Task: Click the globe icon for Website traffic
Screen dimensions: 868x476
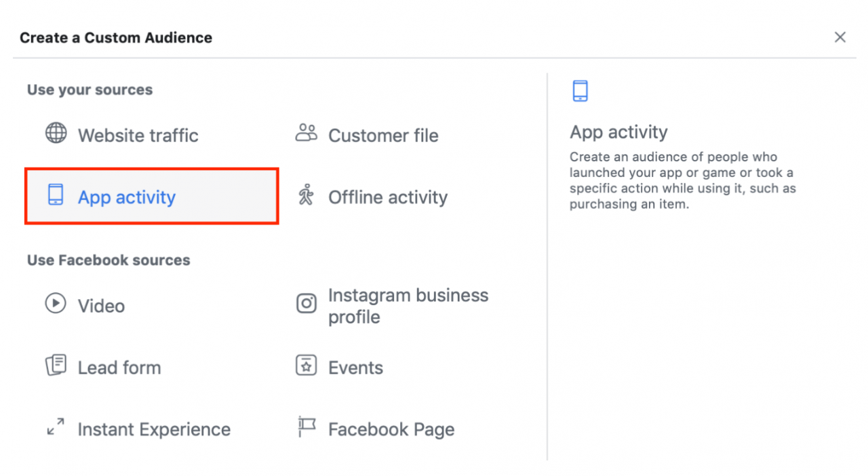Action: pyautogui.click(x=56, y=133)
